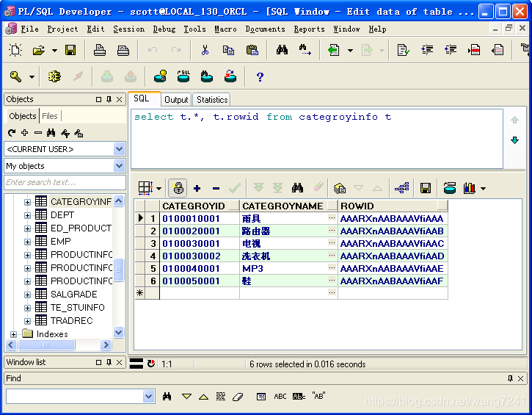Click the save results floppy icon
Viewport: 532px width, 415px height.
pos(426,188)
